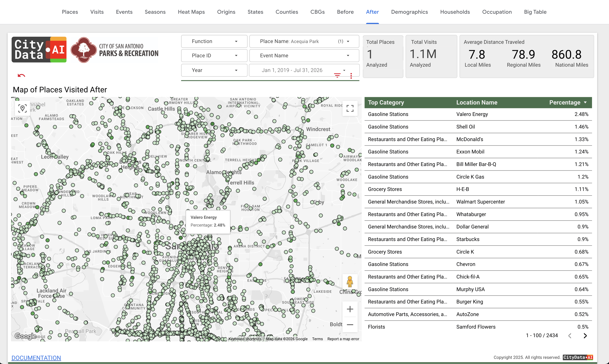
Task: Click the red undo arrow icon
Action: pyautogui.click(x=21, y=75)
